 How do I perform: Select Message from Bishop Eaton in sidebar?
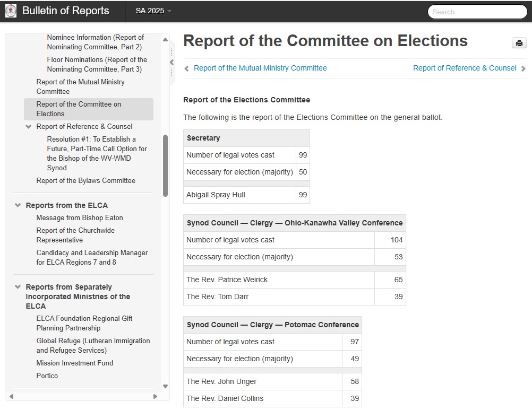(x=79, y=217)
